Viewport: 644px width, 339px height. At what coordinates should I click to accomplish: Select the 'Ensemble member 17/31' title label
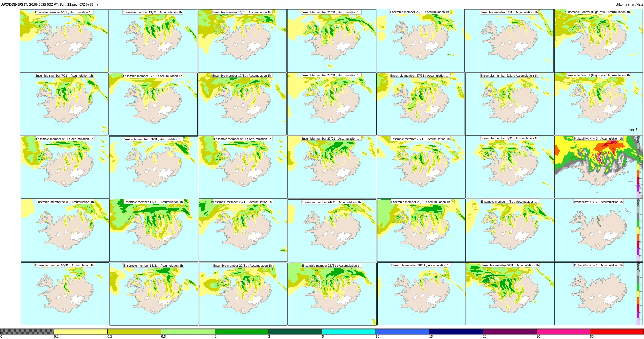(242, 76)
